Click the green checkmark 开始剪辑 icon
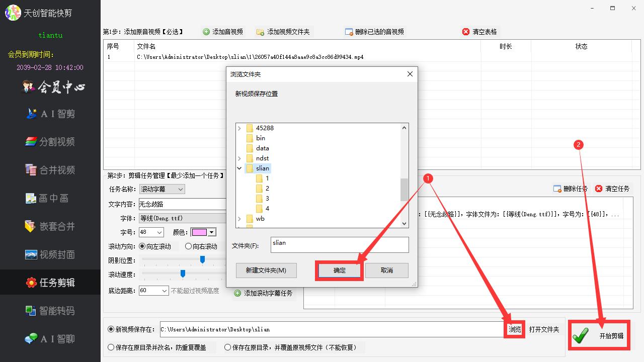This screenshot has width=644, height=362. (x=581, y=335)
